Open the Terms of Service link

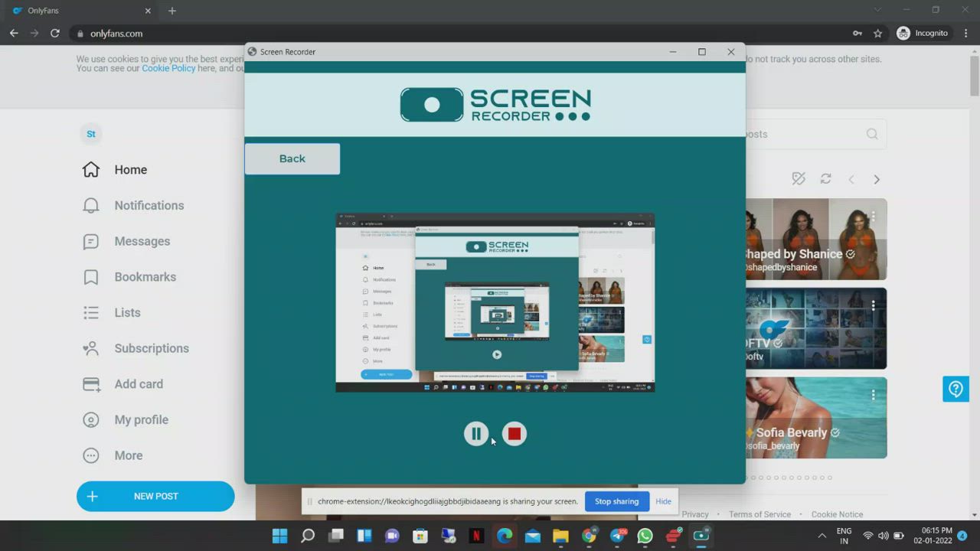[x=759, y=514]
